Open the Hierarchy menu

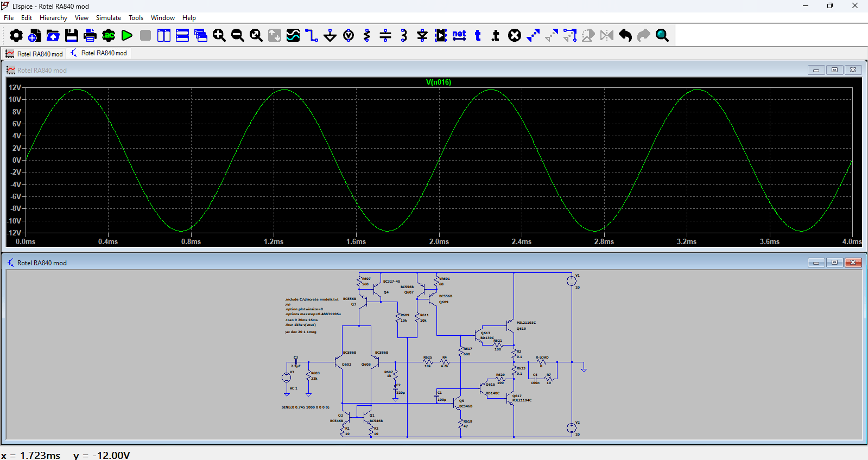[53, 18]
